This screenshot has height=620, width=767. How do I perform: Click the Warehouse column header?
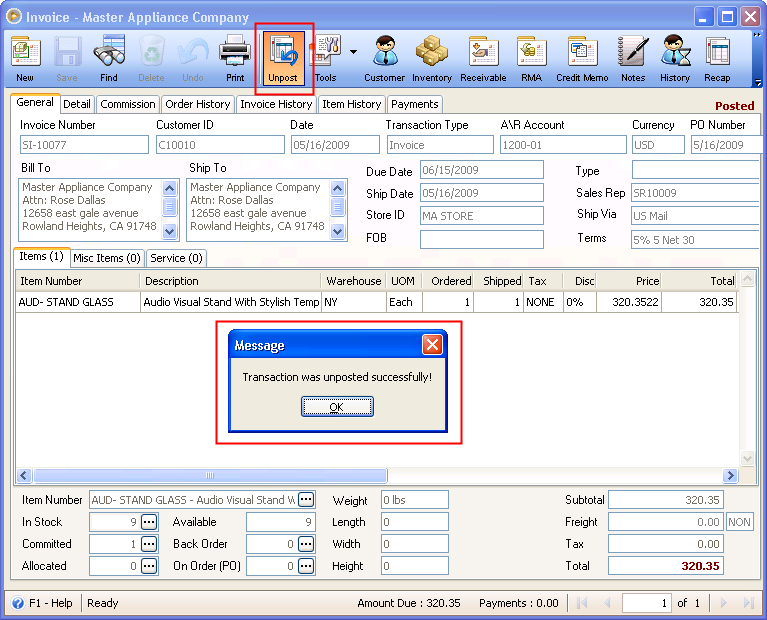tap(354, 281)
